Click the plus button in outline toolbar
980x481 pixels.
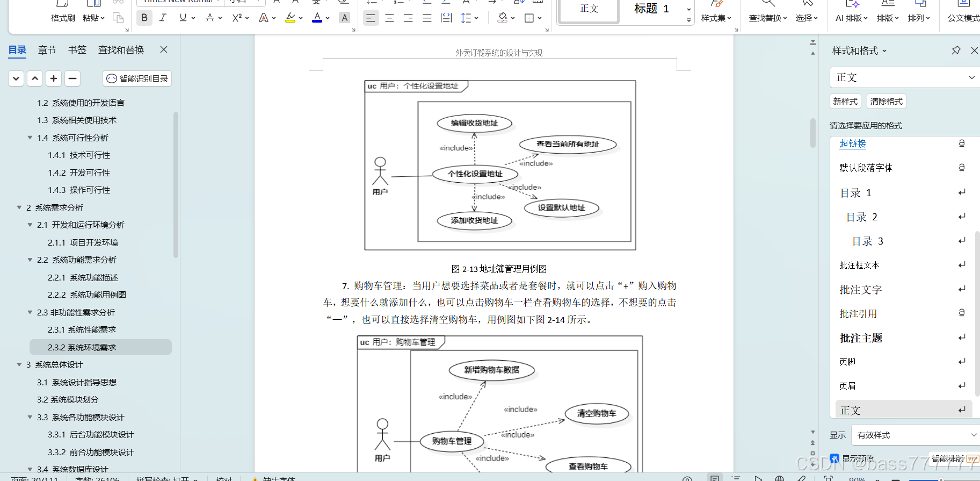(54, 78)
